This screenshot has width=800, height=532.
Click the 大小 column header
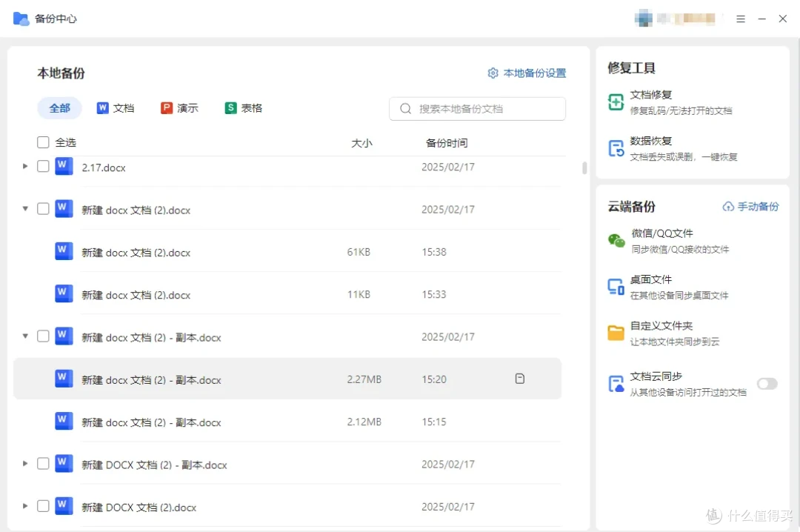pyautogui.click(x=361, y=143)
